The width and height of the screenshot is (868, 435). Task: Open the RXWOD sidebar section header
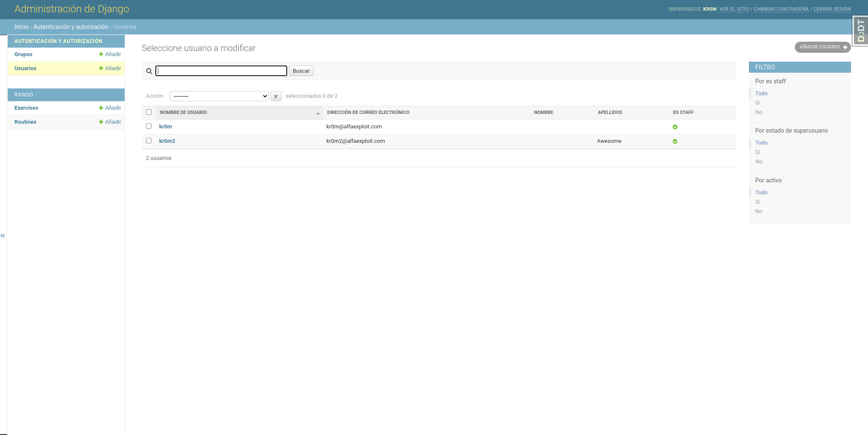click(24, 95)
